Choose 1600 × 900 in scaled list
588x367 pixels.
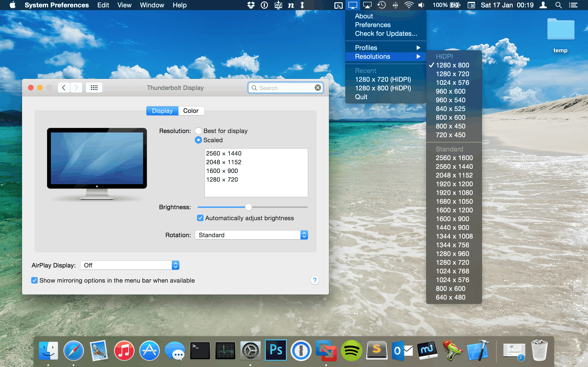pyautogui.click(x=222, y=171)
